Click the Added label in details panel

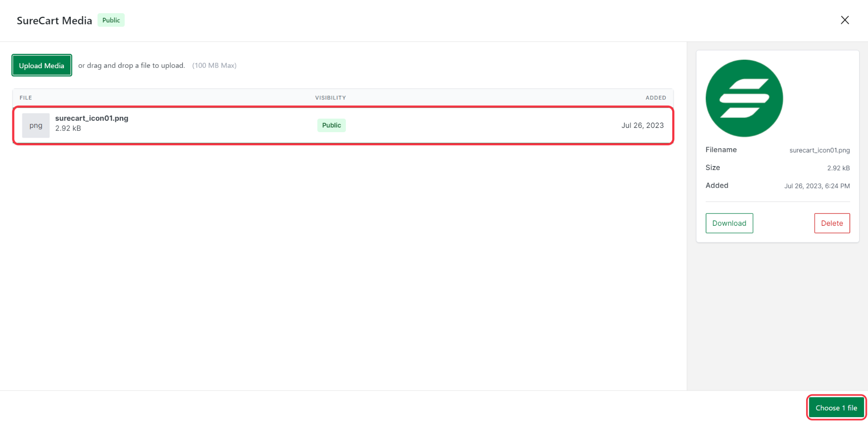click(x=717, y=185)
